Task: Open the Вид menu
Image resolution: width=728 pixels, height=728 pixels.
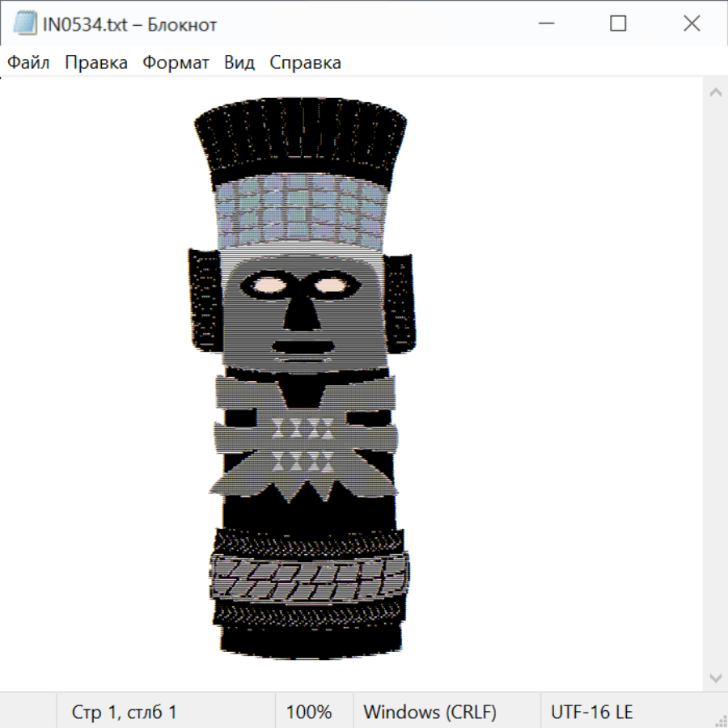Action: (x=239, y=63)
